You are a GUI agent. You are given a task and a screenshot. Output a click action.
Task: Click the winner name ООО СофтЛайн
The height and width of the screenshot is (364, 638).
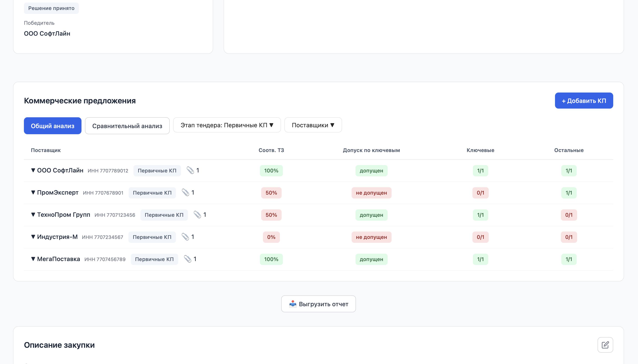(x=47, y=33)
